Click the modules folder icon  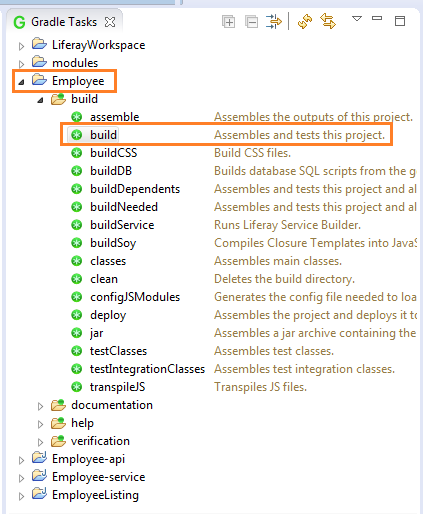[x=39, y=62]
